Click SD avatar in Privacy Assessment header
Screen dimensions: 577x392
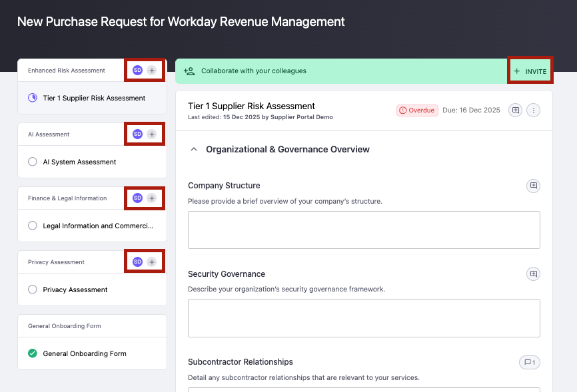(x=137, y=262)
